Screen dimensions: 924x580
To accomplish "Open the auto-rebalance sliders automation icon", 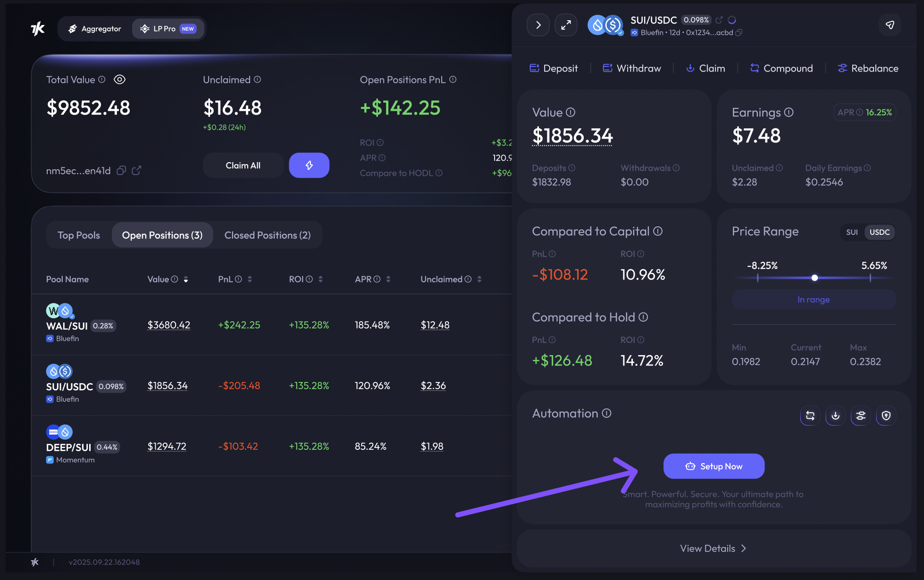I will click(861, 415).
